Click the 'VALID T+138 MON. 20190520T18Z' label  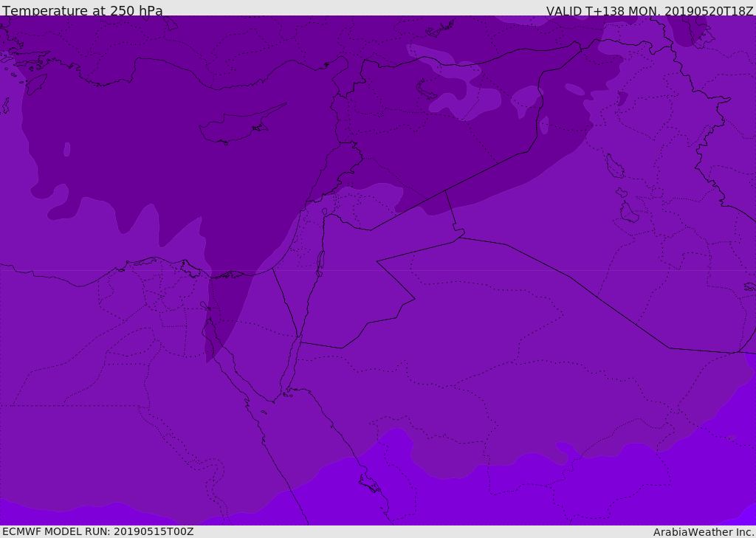[650, 11]
